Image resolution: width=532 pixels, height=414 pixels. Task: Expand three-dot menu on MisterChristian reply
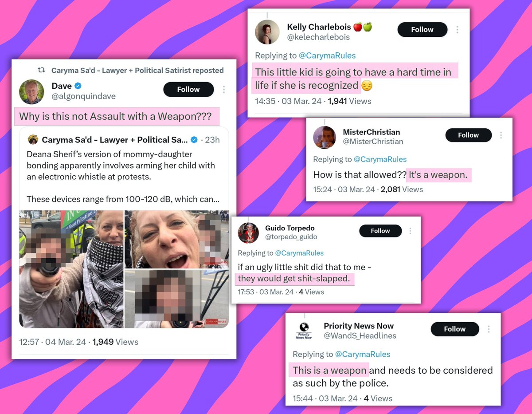(x=501, y=135)
